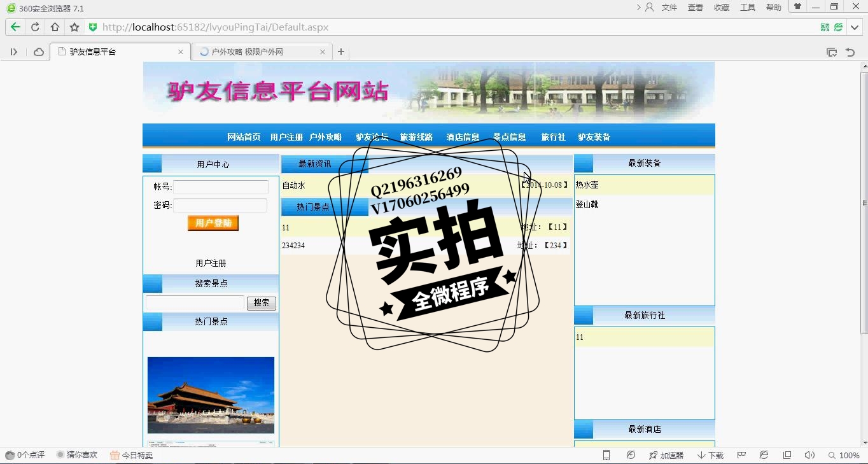Expand the address bar dropdown arrow
The height and width of the screenshot is (464, 868).
pyautogui.click(x=855, y=27)
